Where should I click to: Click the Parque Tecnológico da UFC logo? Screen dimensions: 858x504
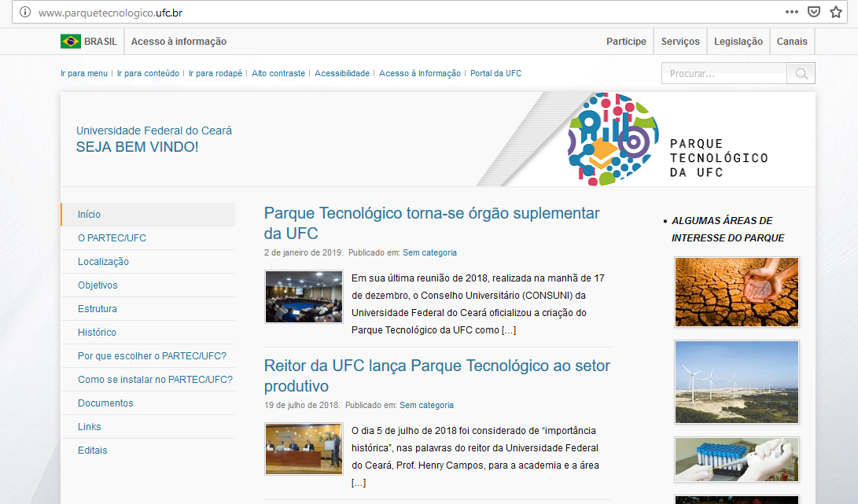667,139
